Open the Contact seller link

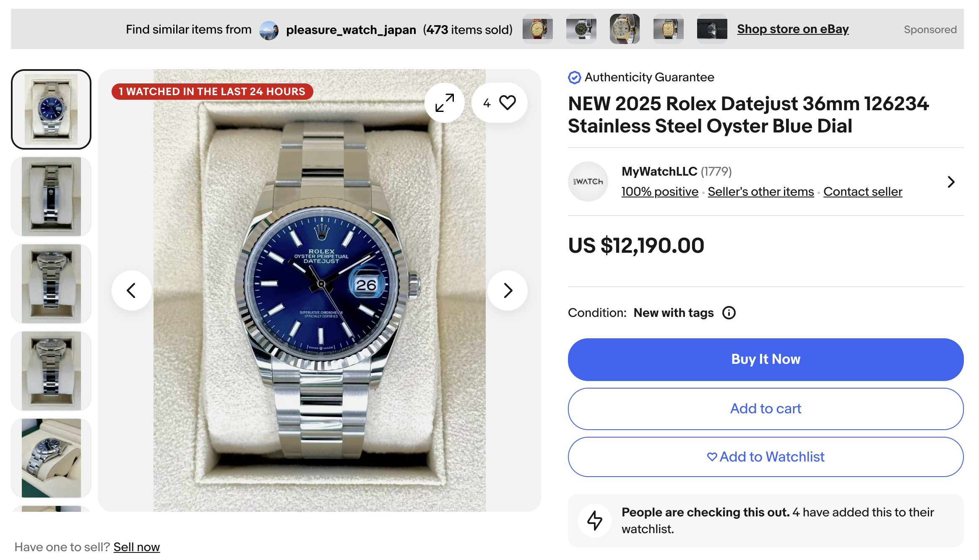coord(863,191)
